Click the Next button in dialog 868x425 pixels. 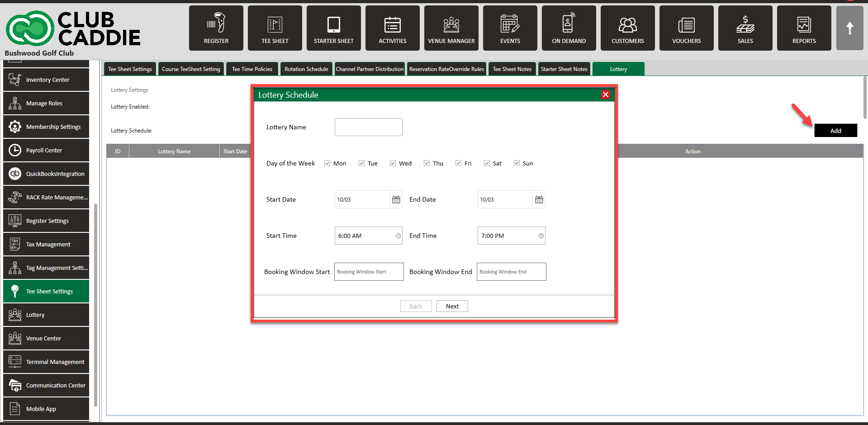[452, 306]
